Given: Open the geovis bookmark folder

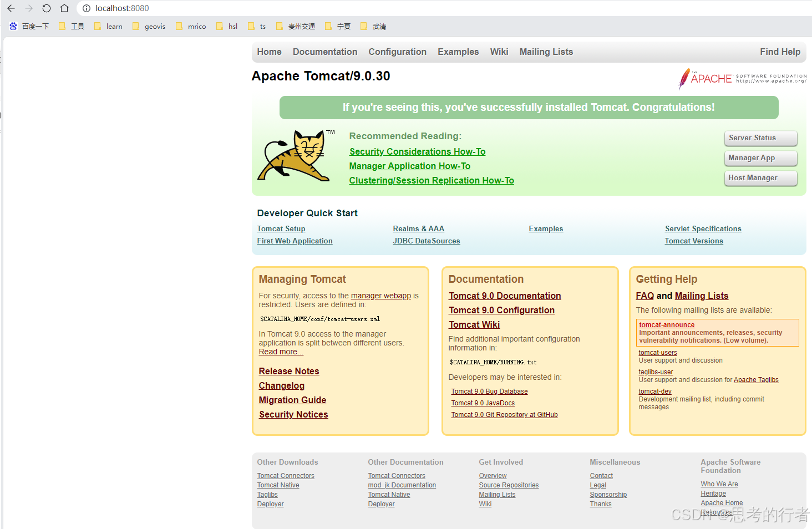Looking at the screenshot, I should point(149,26).
